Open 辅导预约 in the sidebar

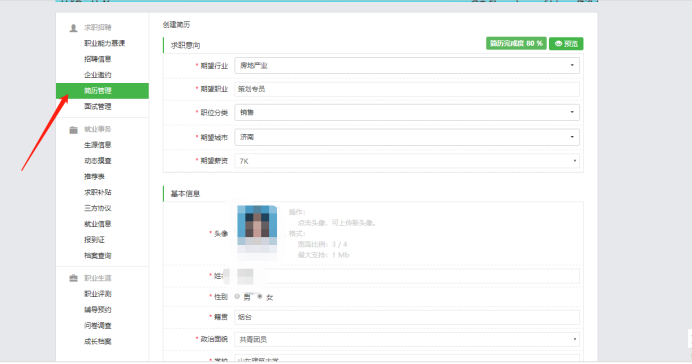98,310
